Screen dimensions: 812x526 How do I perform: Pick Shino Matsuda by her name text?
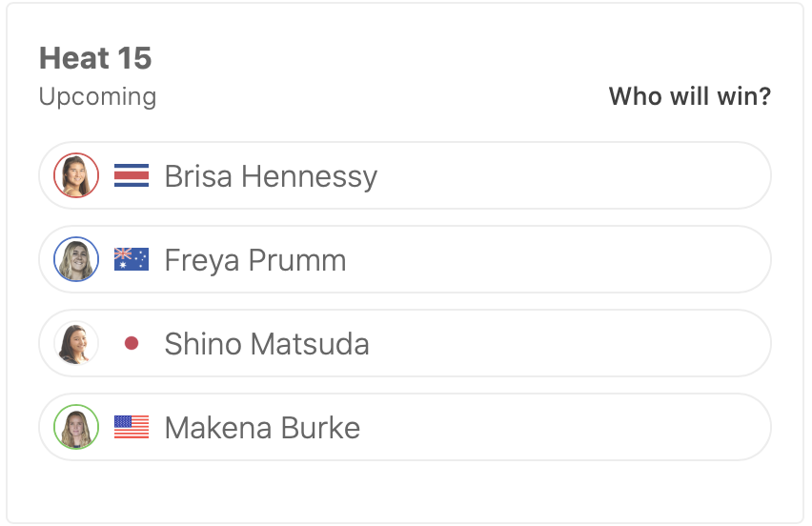pos(267,344)
